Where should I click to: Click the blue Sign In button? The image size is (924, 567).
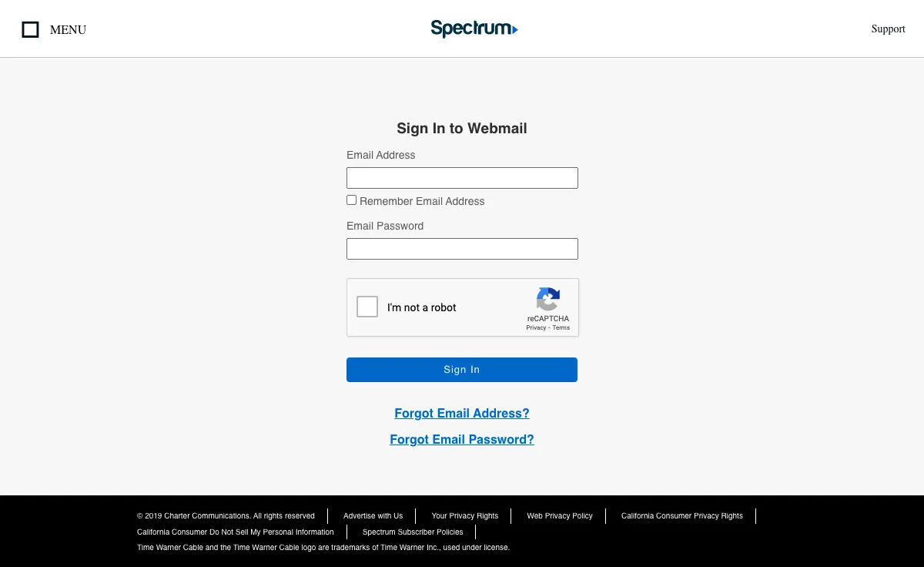point(462,370)
